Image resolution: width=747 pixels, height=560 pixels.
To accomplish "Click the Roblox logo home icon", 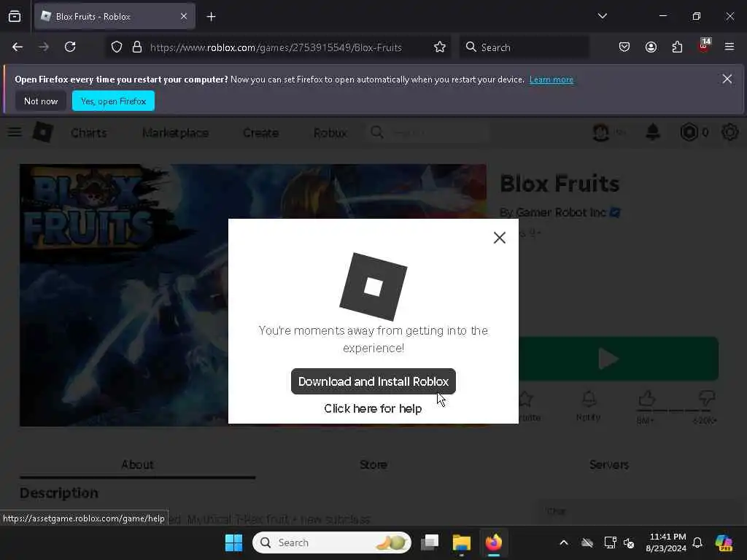I will tap(43, 132).
